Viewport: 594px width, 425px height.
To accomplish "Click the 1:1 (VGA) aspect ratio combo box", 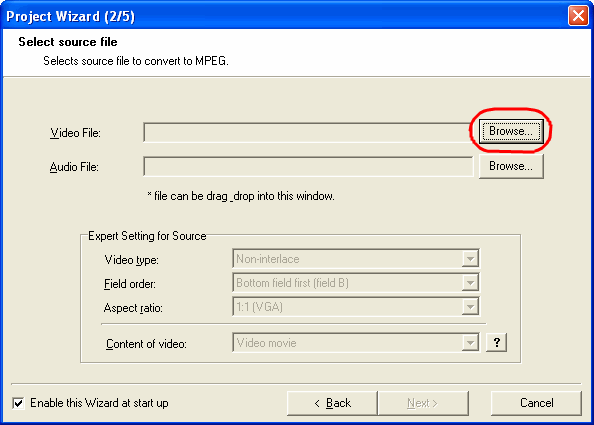I will point(356,307).
